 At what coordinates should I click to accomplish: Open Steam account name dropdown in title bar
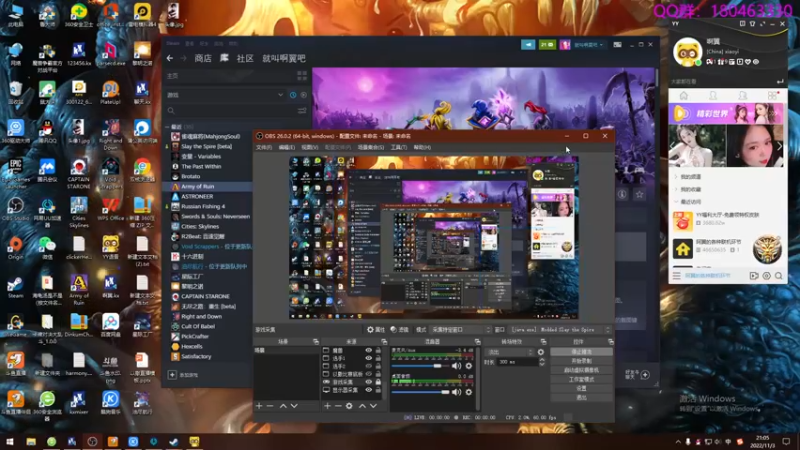(x=588, y=45)
